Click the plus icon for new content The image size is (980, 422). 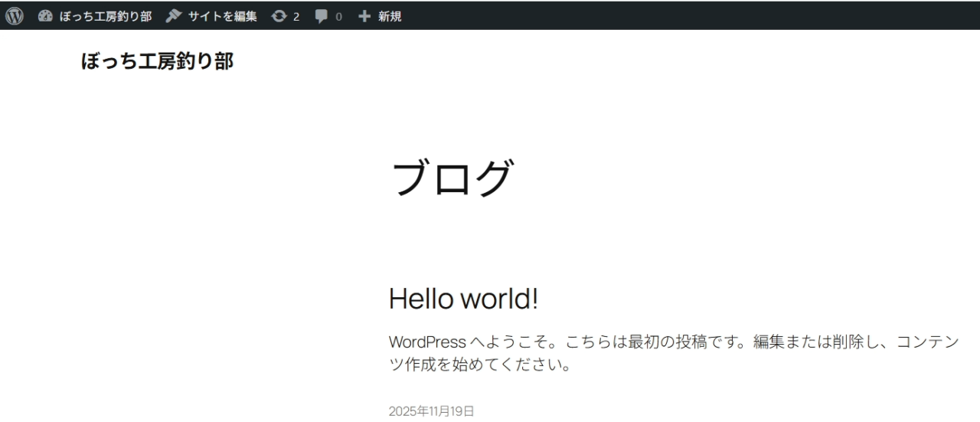click(364, 16)
